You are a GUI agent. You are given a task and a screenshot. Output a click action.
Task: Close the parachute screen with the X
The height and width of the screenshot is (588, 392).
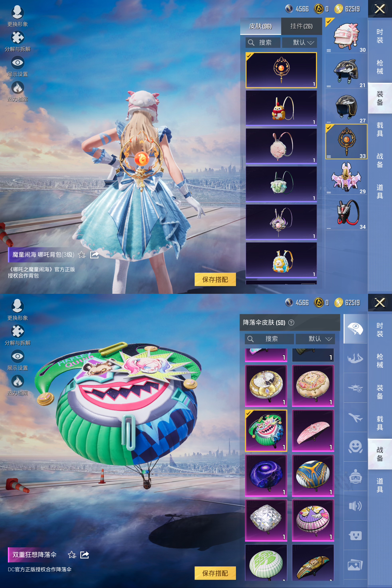(380, 302)
